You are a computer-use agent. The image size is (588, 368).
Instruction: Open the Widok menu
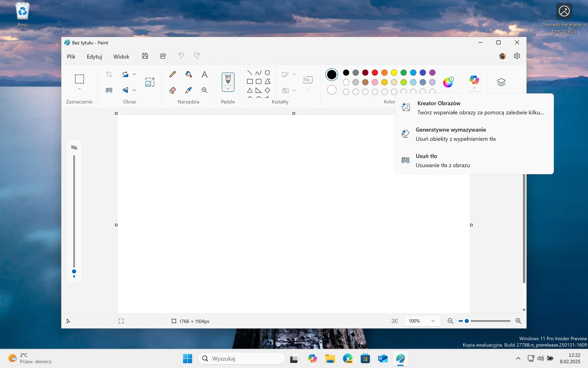[x=121, y=57]
